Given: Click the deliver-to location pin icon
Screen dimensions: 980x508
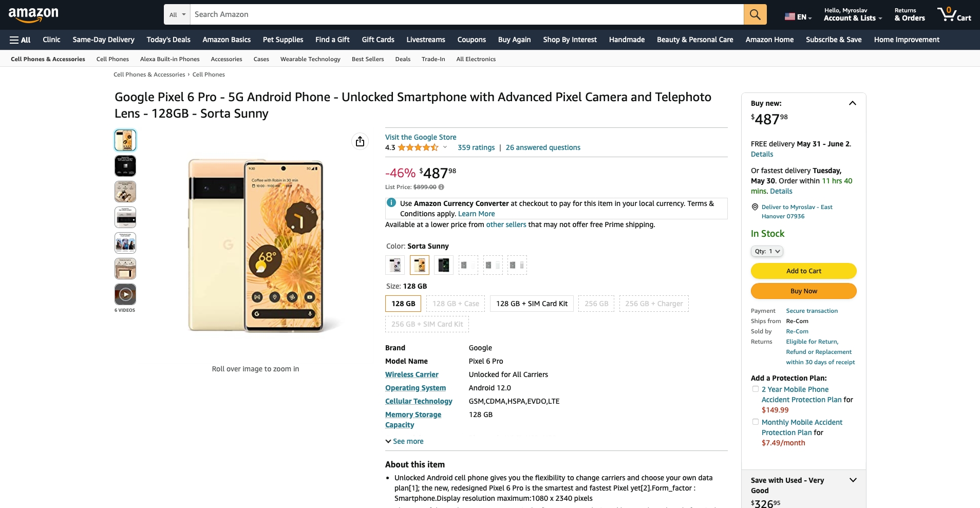Looking at the screenshot, I should (x=755, y=207).
